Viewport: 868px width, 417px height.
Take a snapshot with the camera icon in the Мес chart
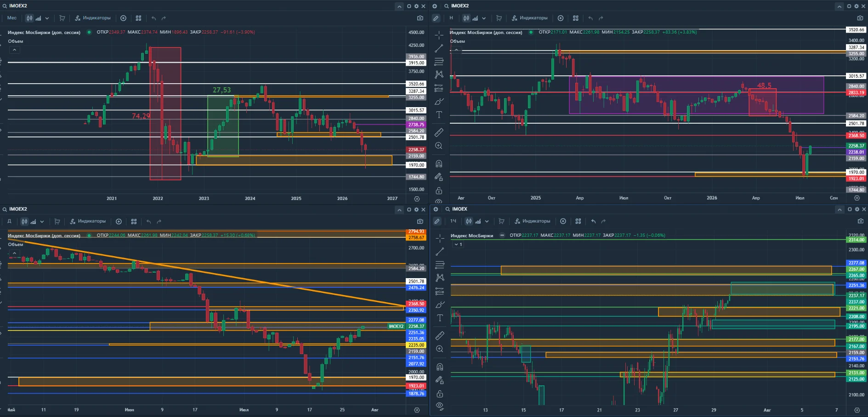coord(420,18)
